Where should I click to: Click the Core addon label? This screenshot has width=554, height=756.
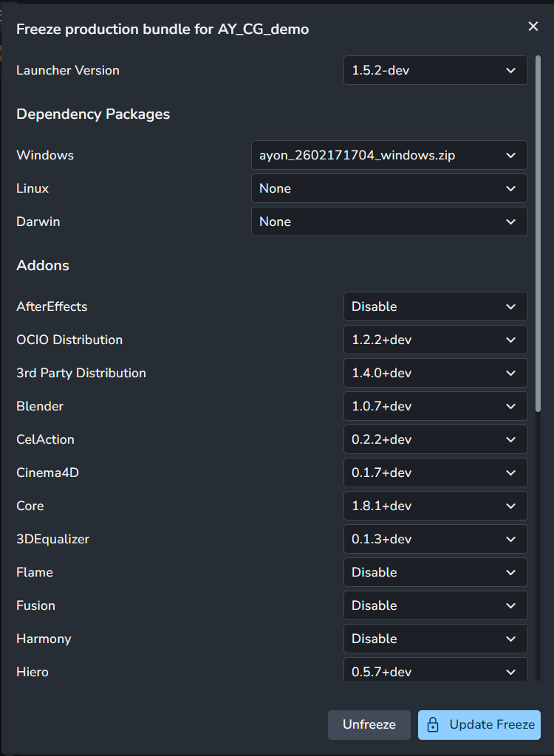(x=30, y=506)
